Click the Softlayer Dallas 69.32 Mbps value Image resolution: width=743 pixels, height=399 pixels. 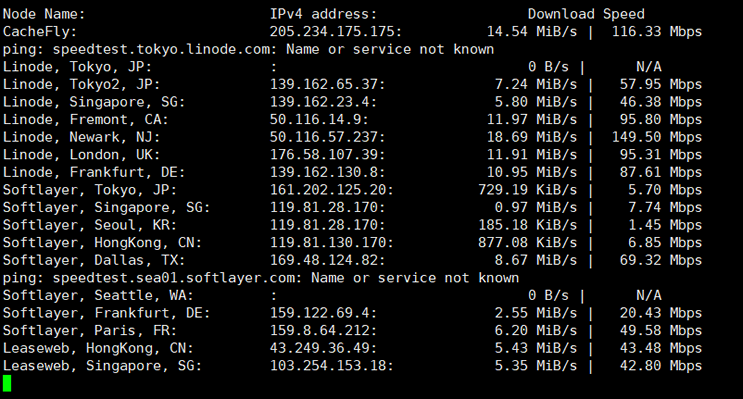coord(661,260)
